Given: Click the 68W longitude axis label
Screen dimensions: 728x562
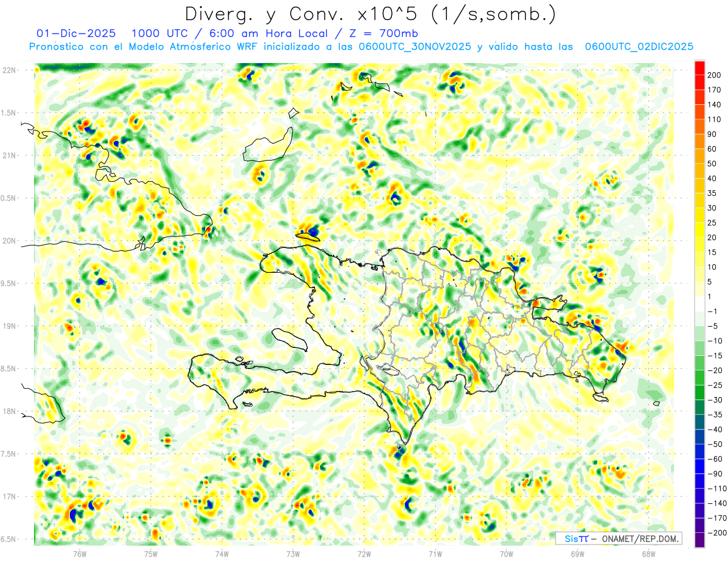Looking at the screenshot, I should [x=649, y=553].
